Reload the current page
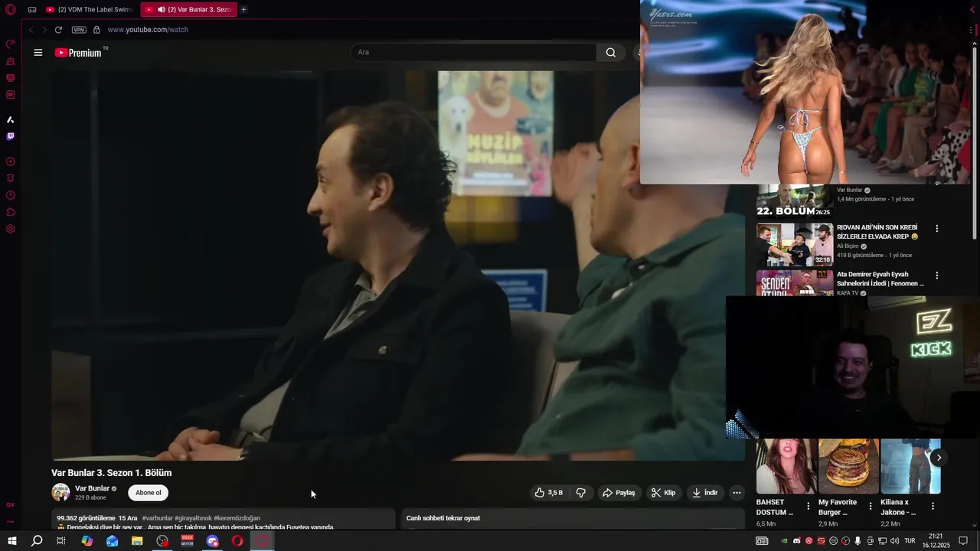This screenshot has width=980, height=551. (x=58, y=30)
